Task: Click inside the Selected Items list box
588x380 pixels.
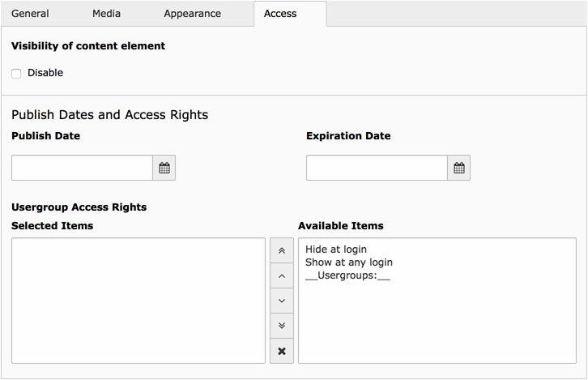Action: click(x=138, y=300)
